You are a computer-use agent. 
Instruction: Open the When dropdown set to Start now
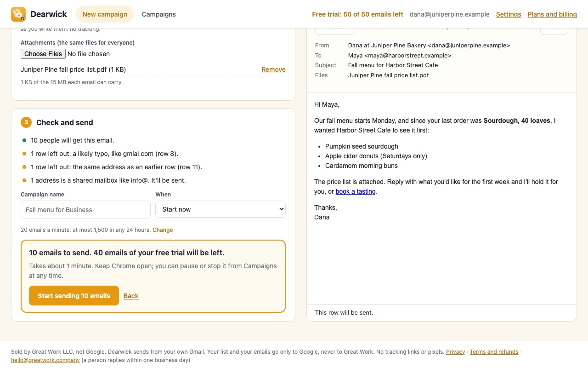tap(220, 209)
